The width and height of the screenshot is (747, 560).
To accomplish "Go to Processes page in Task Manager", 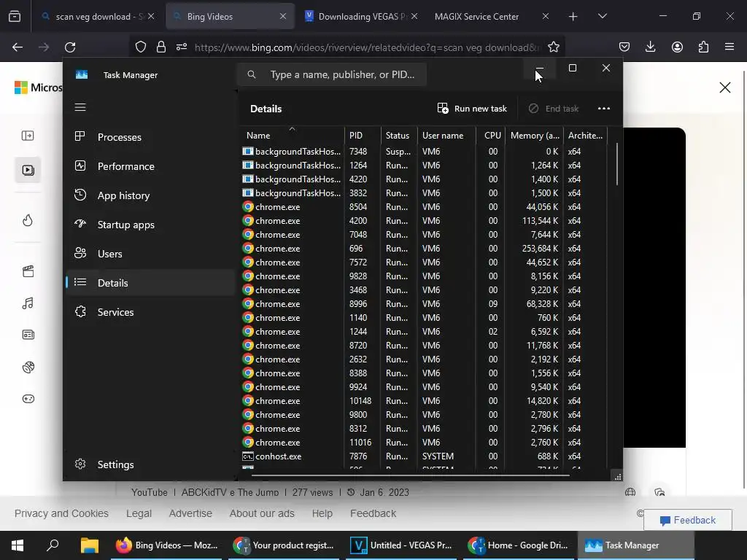I will [x=150, y=137].
